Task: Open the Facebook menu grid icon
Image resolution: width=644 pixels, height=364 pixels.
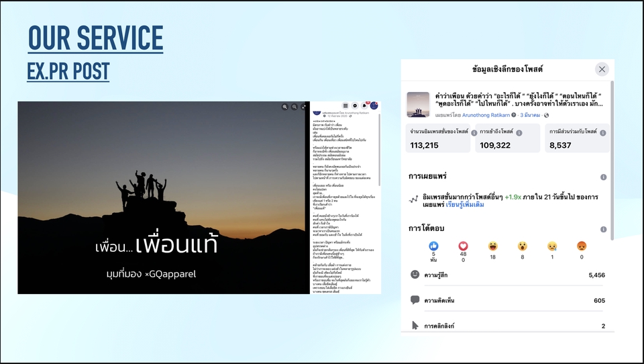Action: coord(345,105)
